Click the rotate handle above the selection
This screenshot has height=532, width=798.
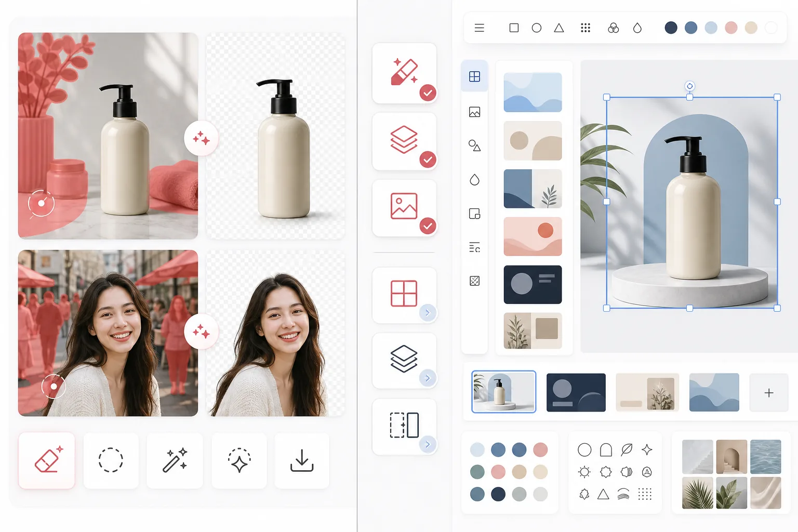click(689, 86)
